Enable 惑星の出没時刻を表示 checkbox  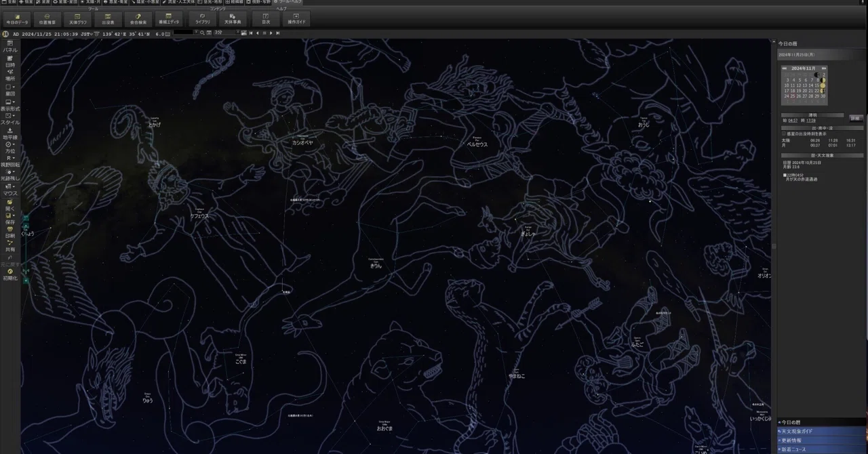point(784,133)
